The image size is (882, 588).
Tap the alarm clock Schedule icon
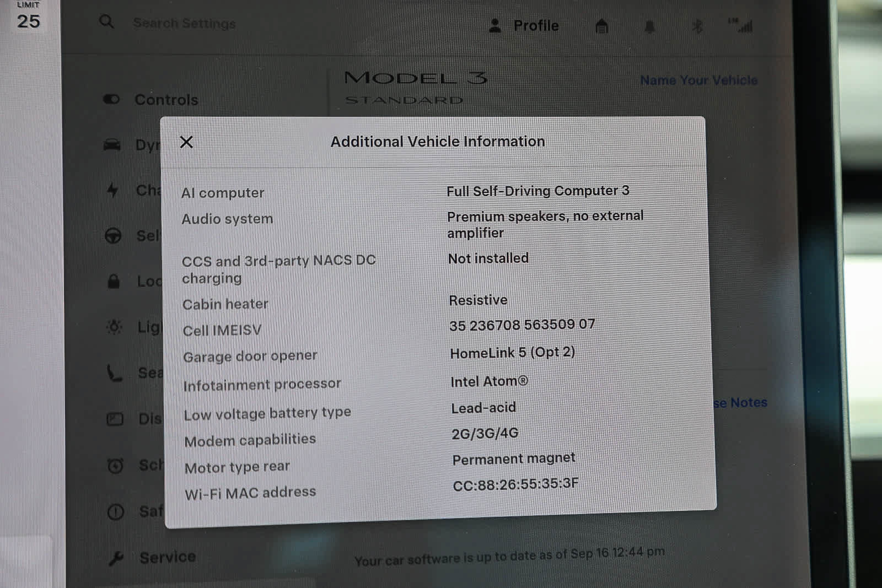pos(115,466)
